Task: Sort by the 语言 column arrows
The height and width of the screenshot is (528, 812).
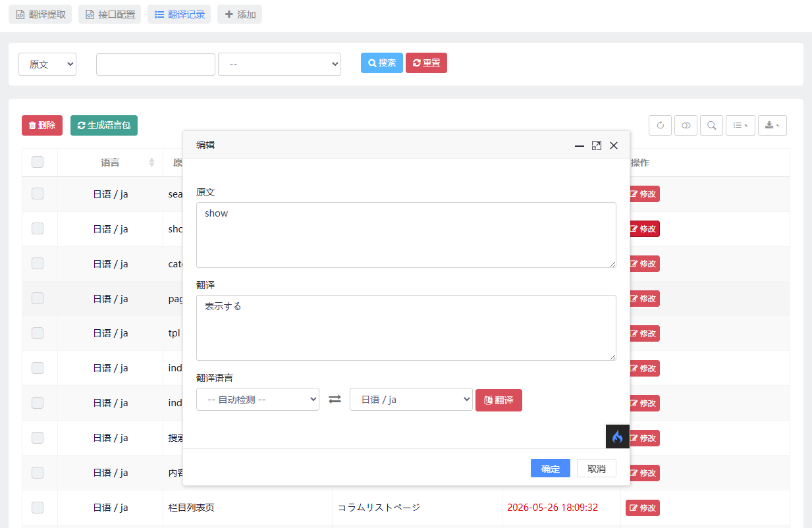Action: 151,163
